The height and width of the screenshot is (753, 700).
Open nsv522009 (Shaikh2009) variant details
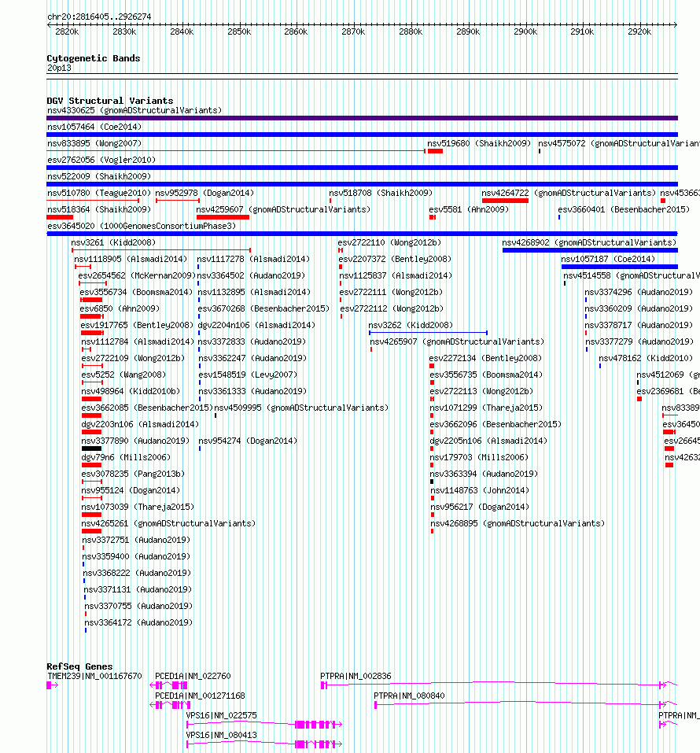(x=99, y=176)
